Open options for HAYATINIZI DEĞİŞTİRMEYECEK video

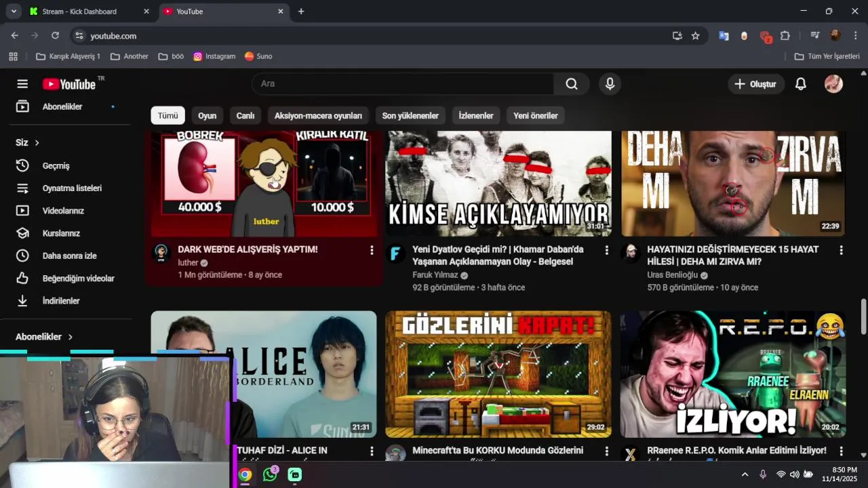pyautogui.click(x=841, y=250)
